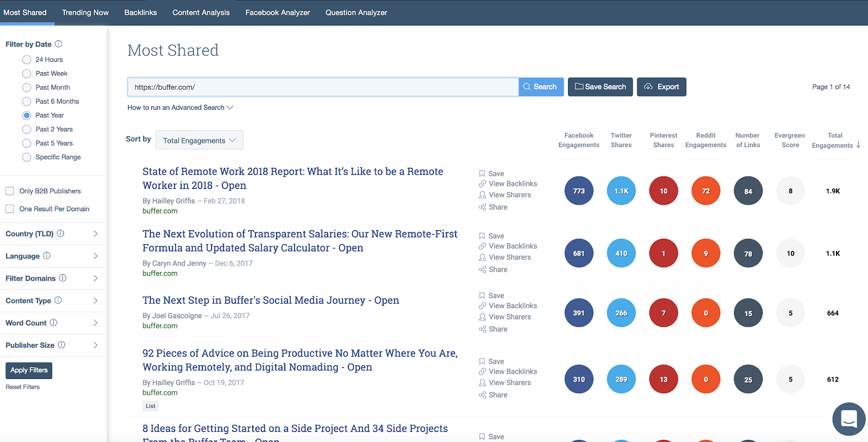This screenshot has width=868, height=442.
Task: Open the Content Analysis tab
Action: pyautogui.click(x=201, y=12)
